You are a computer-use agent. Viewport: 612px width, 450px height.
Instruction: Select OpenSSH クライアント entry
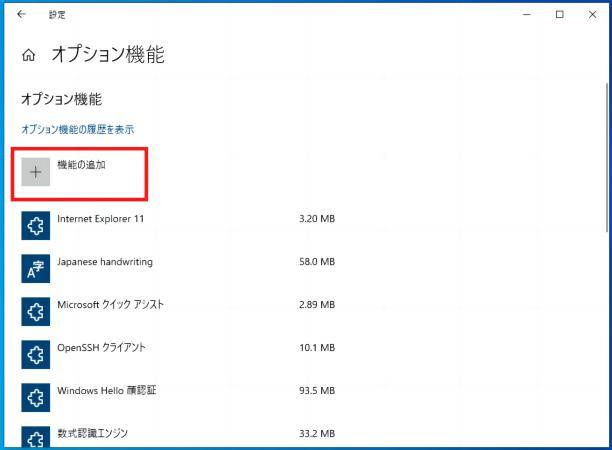tap(101, 347)
